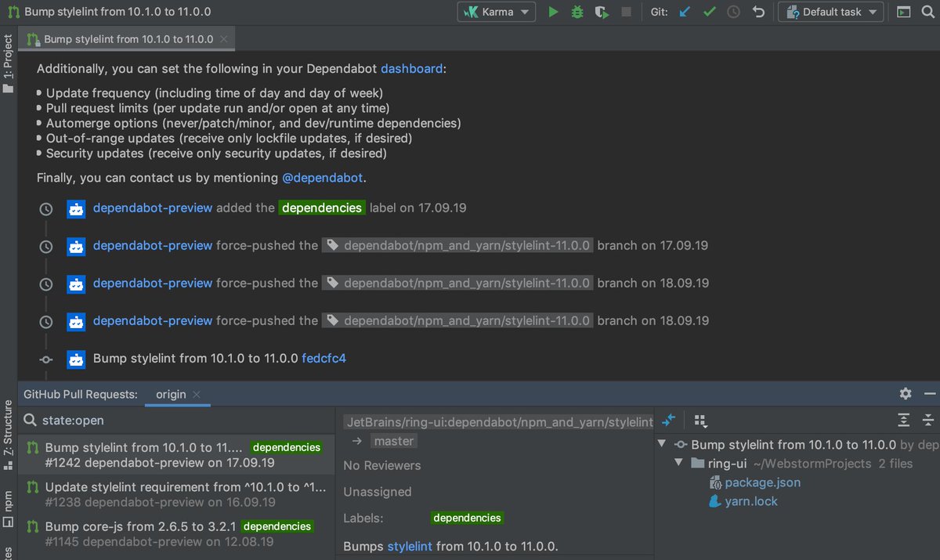Image resolution: width=940 pixels, height=560 pixels.
Task: Open the Karma run configuration dropdown
Action: pyautogui.click(x=497, y=12)
